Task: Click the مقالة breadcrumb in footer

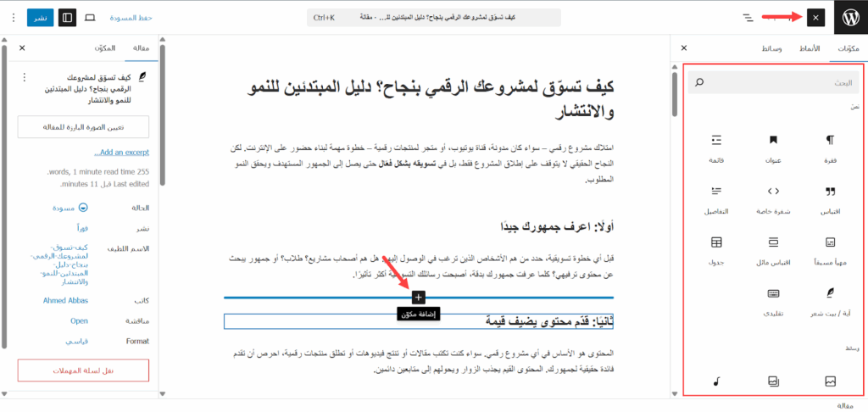Action: point(847,406)
